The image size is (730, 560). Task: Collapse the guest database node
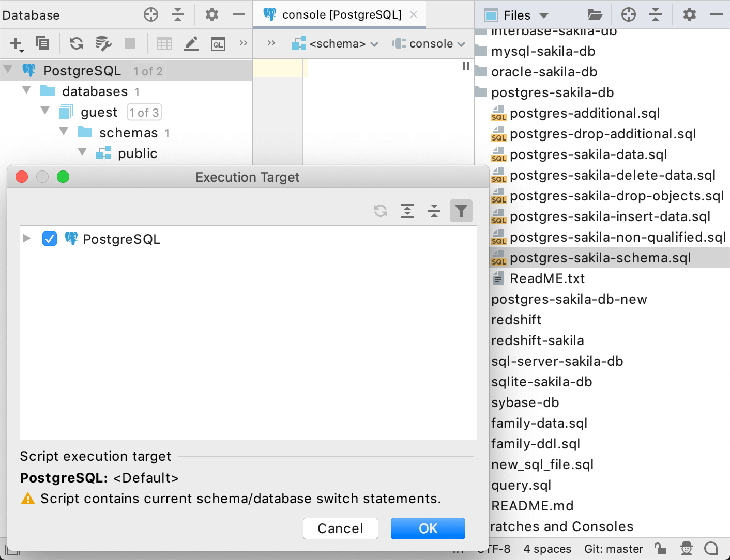click(45, 111)
